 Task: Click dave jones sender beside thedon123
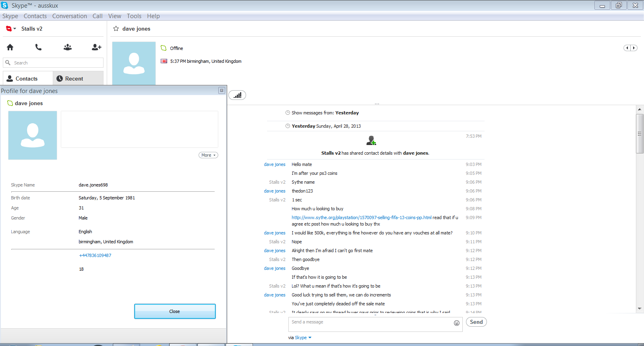click(x=275, y=191)
